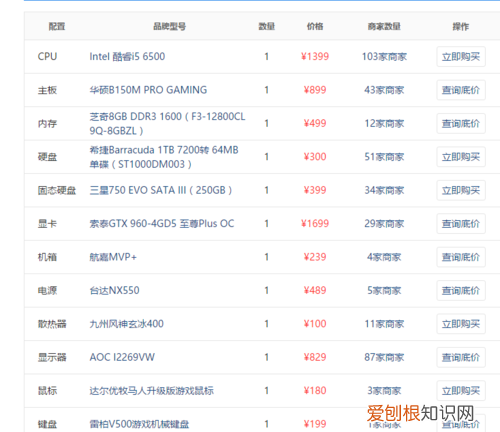
Task: Click the 数量 column header
Action: pyautogui.click(x=267, y=26)
